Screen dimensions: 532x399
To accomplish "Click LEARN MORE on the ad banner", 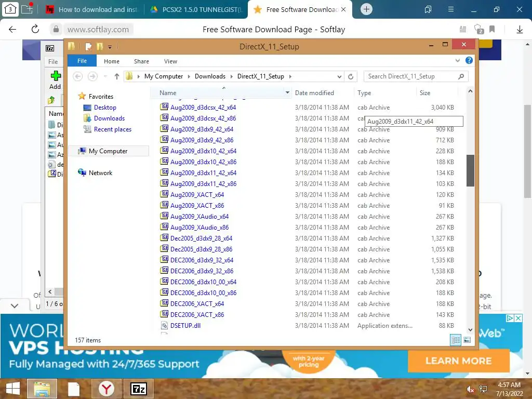I will coord(458,361).
